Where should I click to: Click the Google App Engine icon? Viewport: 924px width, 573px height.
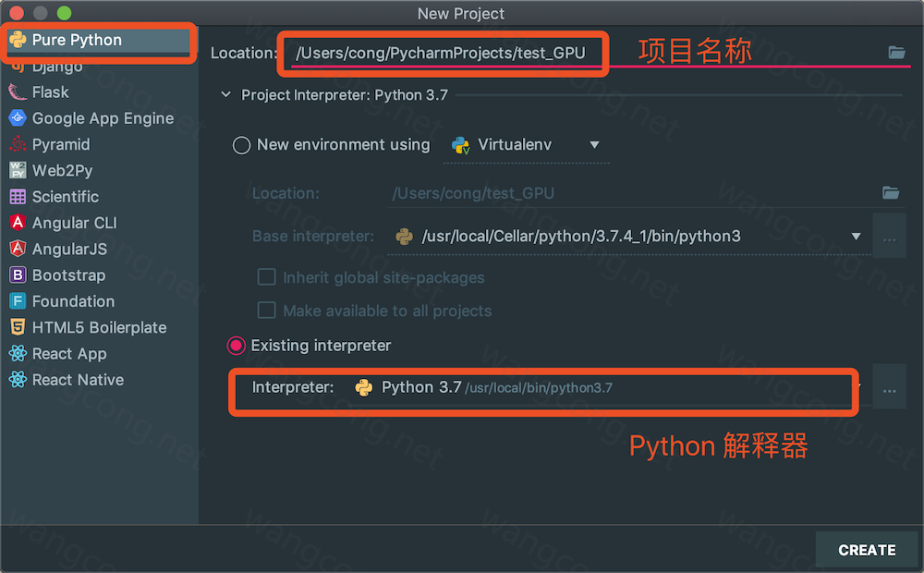18,118
